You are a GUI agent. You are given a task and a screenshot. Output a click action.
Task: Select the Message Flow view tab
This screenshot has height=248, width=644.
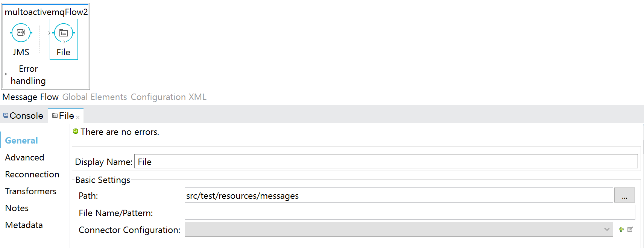pyautogui.click(x=30, y=97)
